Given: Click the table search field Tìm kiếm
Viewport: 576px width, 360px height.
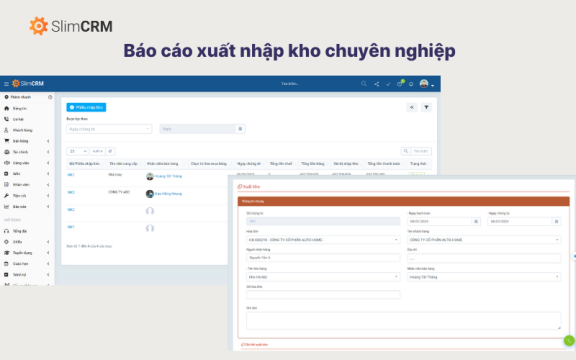Looking at the screenshot, I should point(421,151).
